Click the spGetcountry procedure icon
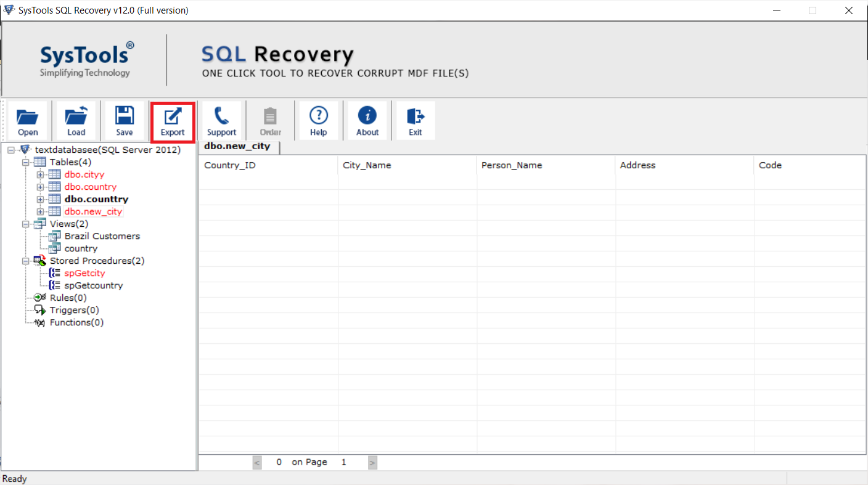This screenshot has width=868, height=485. 55,285
